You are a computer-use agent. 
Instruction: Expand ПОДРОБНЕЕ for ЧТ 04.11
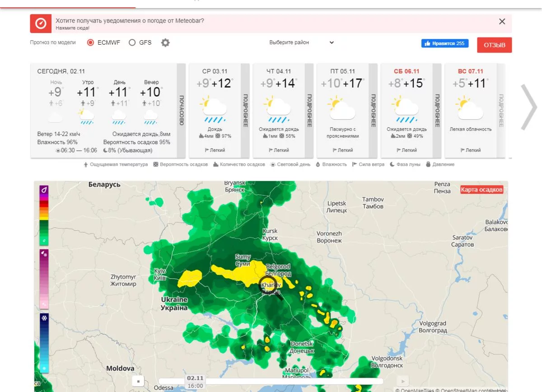(x=309, y=111)
